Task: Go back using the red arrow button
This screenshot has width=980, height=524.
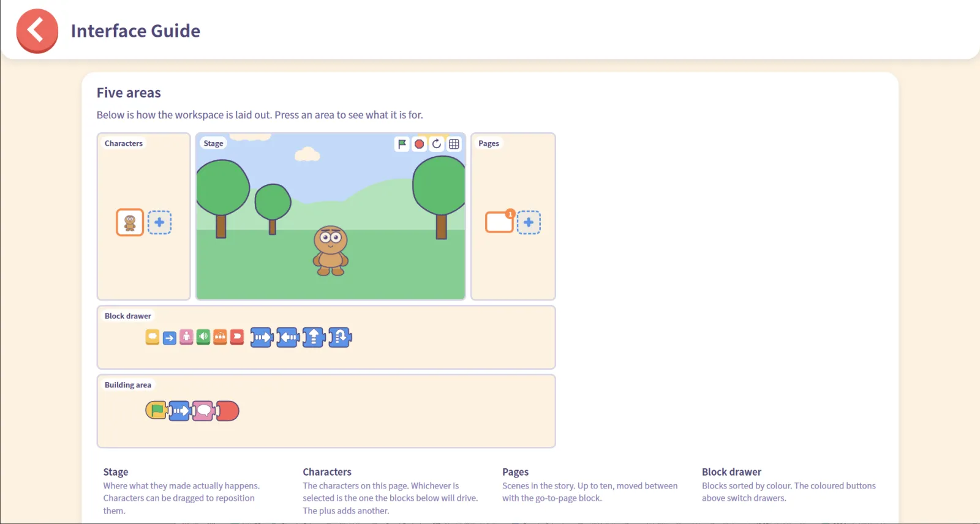Action: coord(37,31)
